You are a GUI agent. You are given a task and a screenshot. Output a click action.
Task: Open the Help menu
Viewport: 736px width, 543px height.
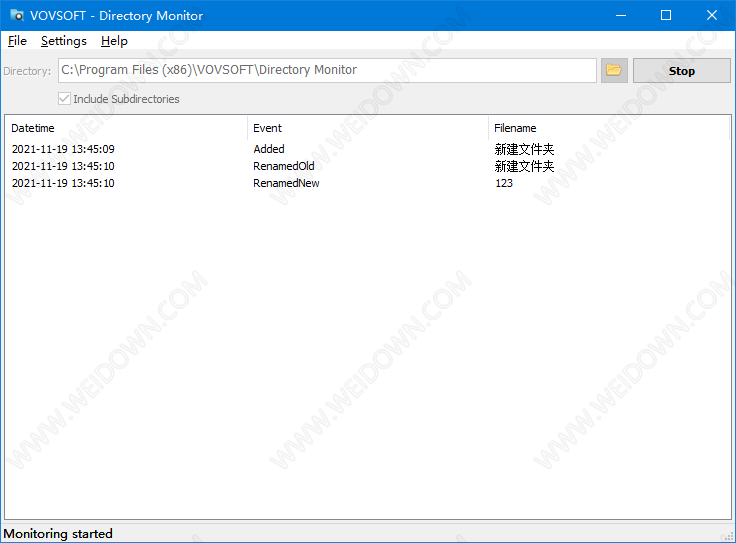(114, 41)
